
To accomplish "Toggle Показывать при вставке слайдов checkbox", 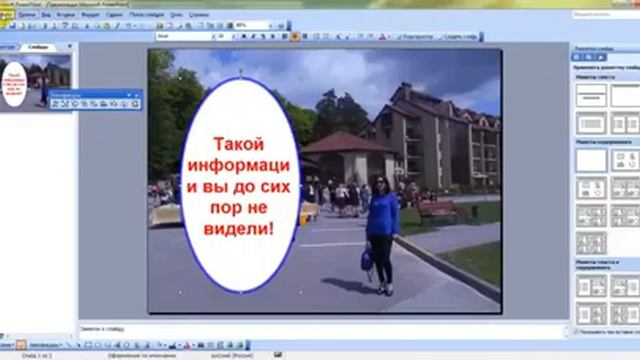I will 576,332.
